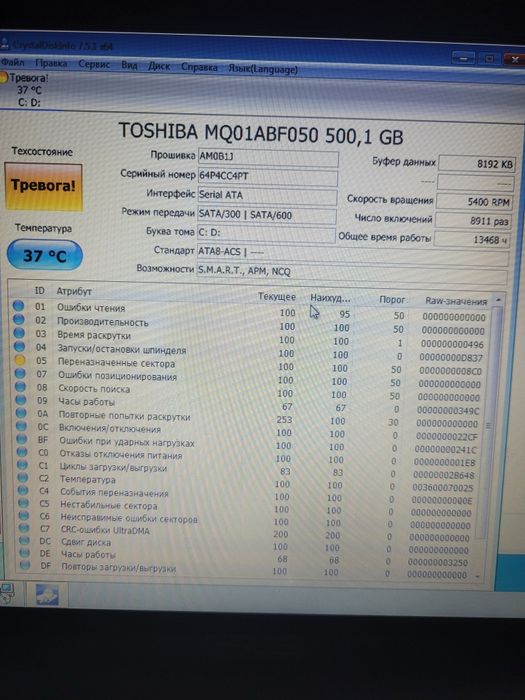Click the total hours field 13468 ч
Viewport: 525px width, 700px height.
[472, 240]
